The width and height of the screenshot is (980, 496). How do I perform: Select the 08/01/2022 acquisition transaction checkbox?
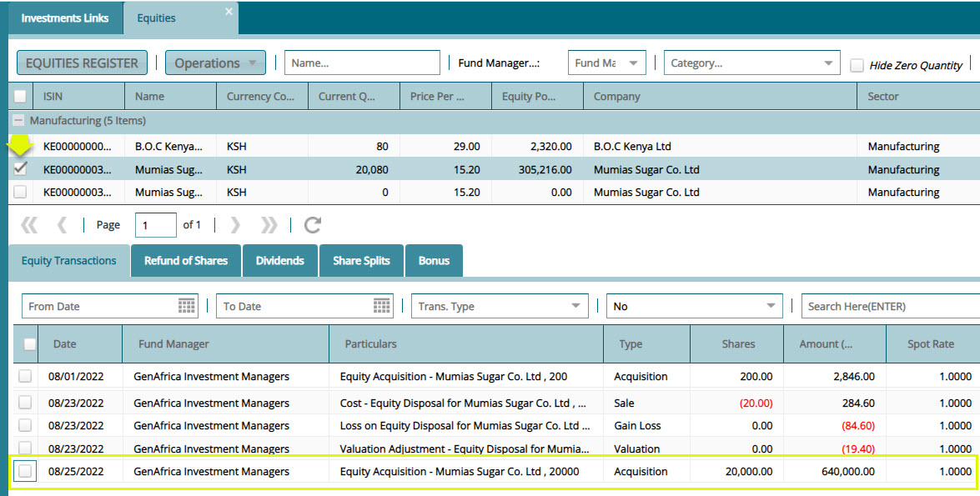[x=25, y=376]
